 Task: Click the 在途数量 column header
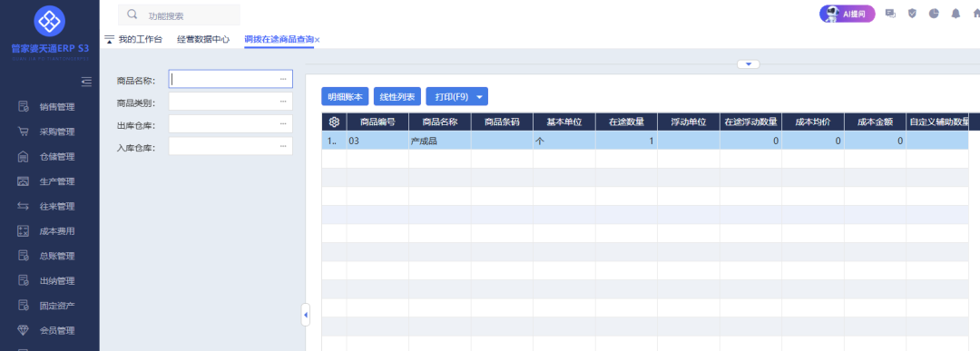click(626, 122)
